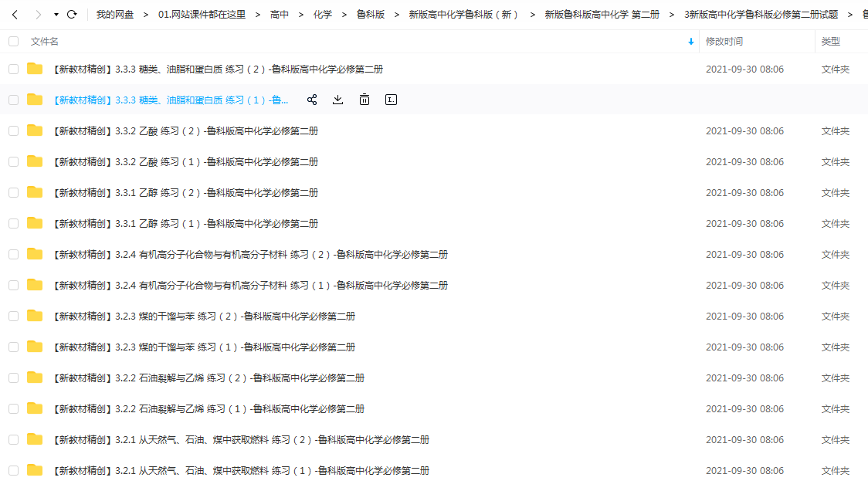Rename the highlighted 3.3.3 练习(1) folder

391,100
